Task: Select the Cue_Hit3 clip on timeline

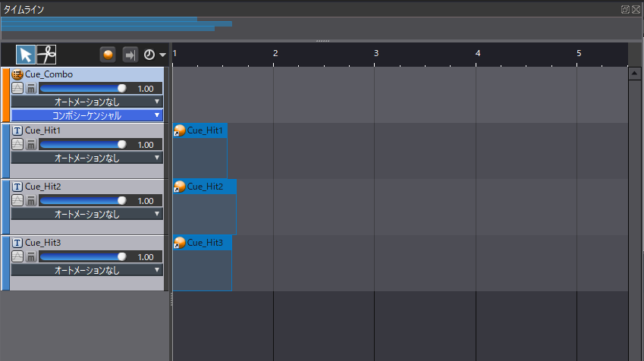Action: tap(203, 263)
